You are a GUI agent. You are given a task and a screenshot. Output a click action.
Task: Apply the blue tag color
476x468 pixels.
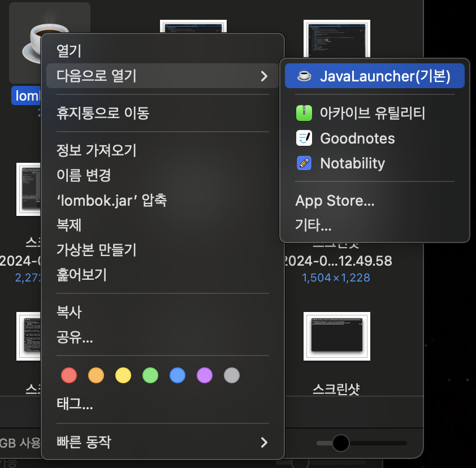[x=178, y=375]
